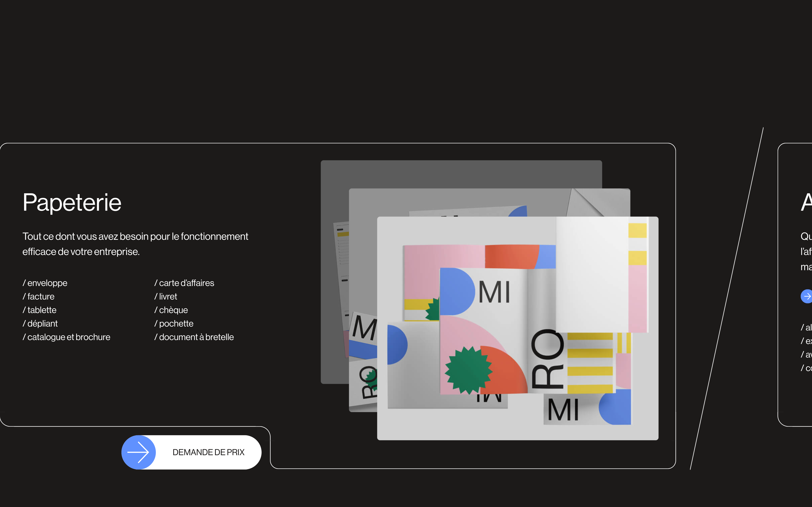
Task: Click the blue arrow circle icon
Action: click(139, 452)
